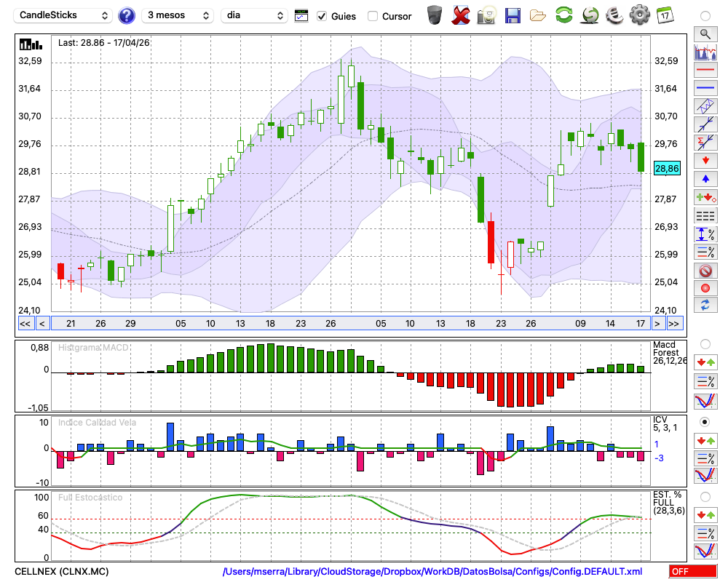Click the green refresh arrows icon
Screen dimensions: 728x582
pos(563,15)
